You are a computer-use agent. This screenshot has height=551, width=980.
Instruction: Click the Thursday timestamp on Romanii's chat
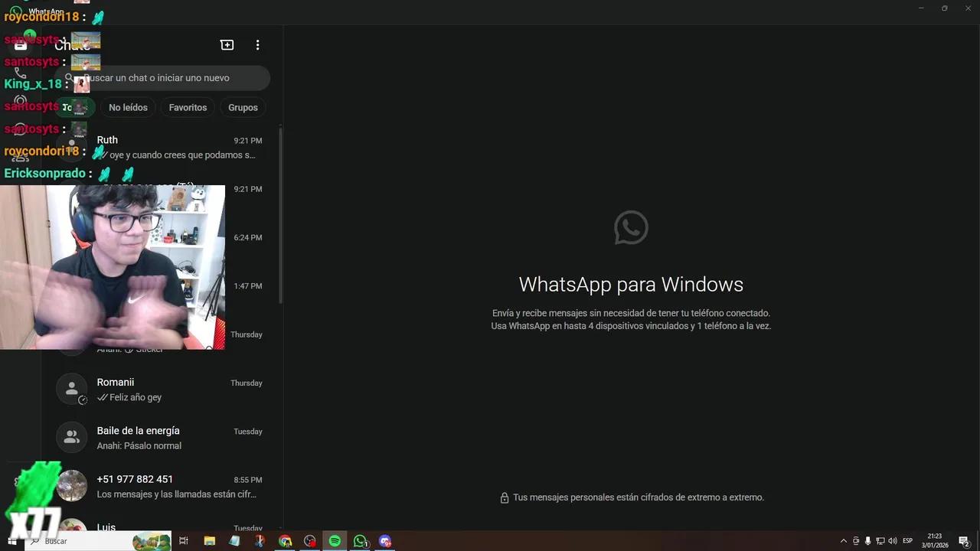tap(247, 383)
